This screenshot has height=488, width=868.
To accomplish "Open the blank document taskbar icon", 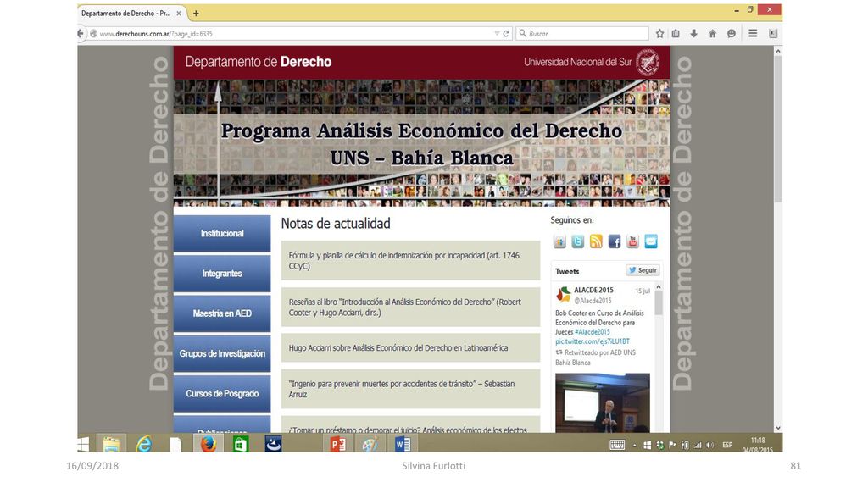I will pos(175,444).
